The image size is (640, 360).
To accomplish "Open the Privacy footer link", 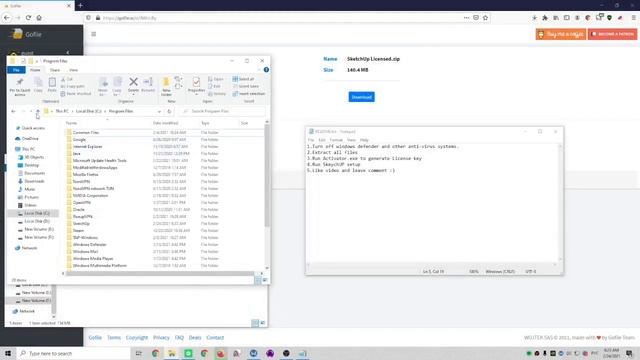I will click(x=161, y=338).
